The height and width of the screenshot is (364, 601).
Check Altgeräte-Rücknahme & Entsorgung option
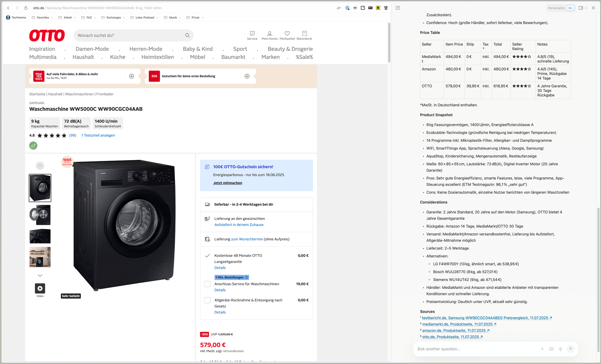tap(207, 300)
